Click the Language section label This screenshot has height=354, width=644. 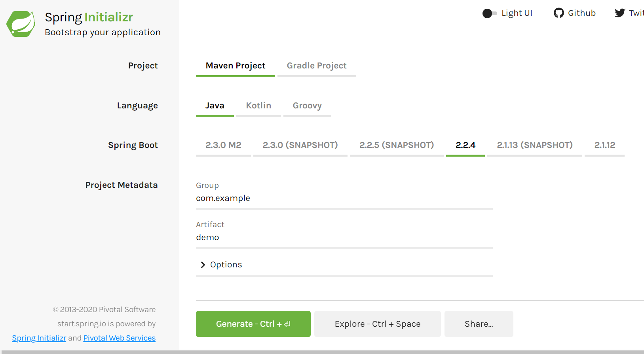(x=137, y=106)
